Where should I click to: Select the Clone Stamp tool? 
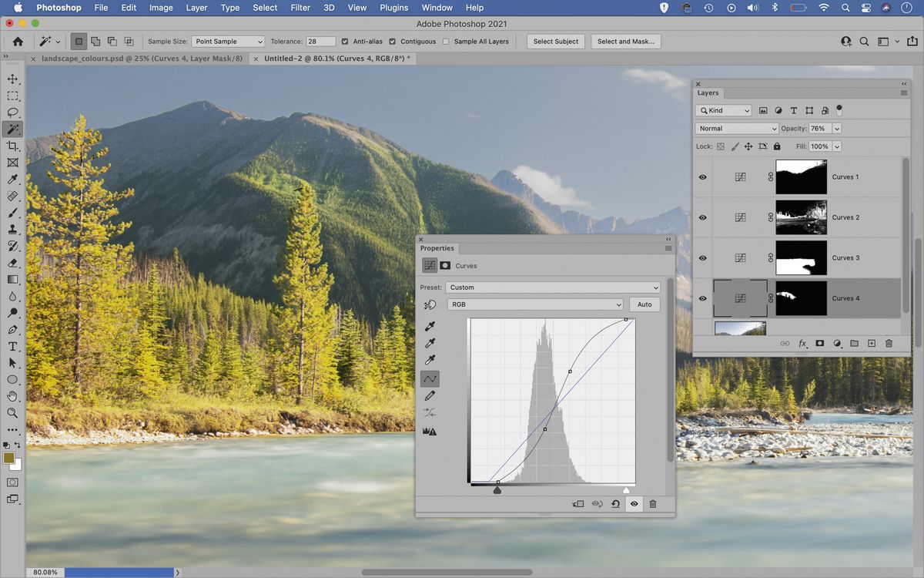tap(12, 229)
